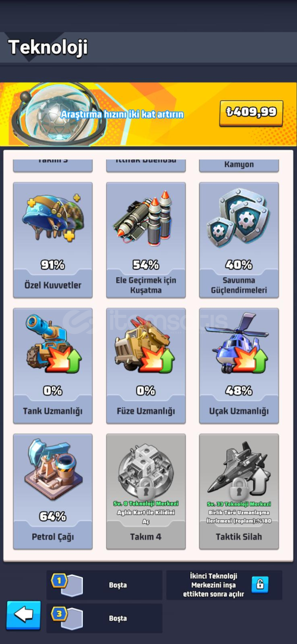Open Savunma Güçlendirmeleri shield icon

coord(239,218)
